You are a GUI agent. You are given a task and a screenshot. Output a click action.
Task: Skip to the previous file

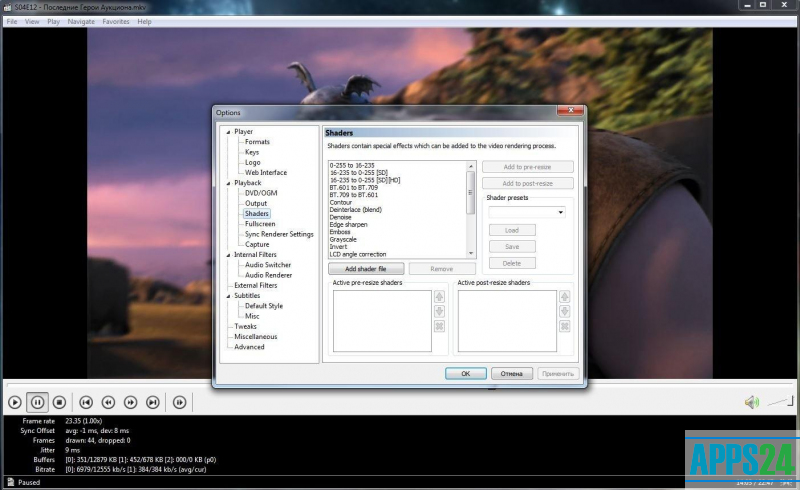pos(86,402)
